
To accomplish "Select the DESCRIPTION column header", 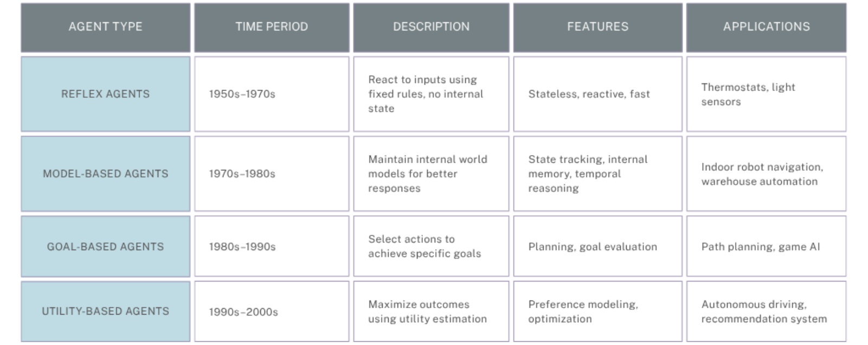I will 431,27.
